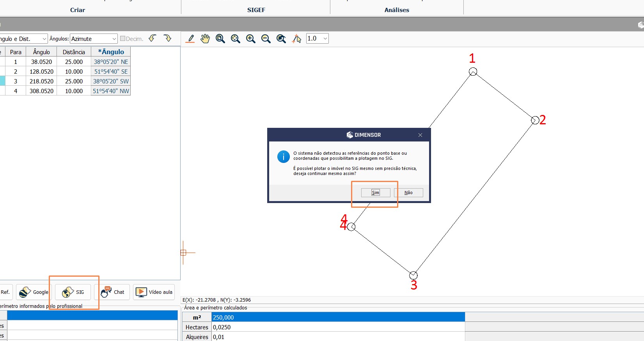Select the highlighted blue row in informed area
Viewport: 644px width, 341px height.
92,315
